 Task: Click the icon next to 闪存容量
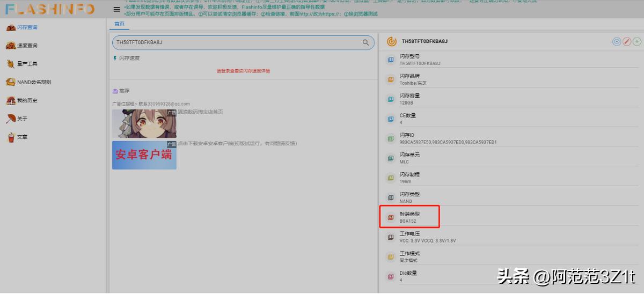point(391,99)
